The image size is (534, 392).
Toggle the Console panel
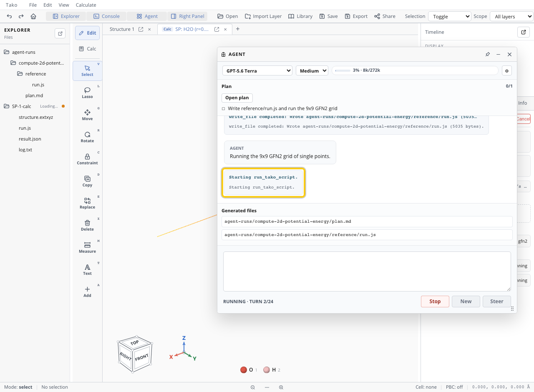click(x=106, y=16)
